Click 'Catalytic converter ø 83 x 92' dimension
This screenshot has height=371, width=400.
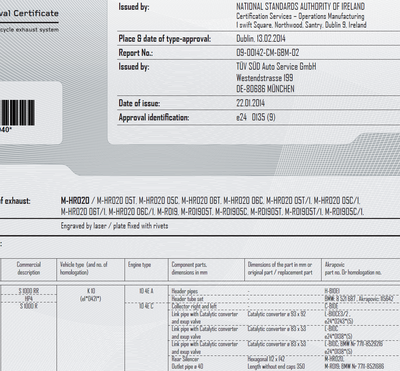277,314
